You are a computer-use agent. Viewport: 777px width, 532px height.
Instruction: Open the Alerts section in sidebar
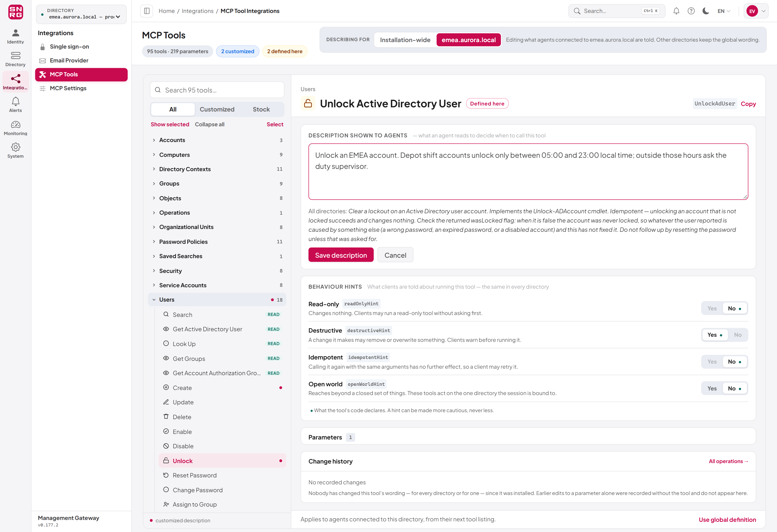[x=15, y=105]
